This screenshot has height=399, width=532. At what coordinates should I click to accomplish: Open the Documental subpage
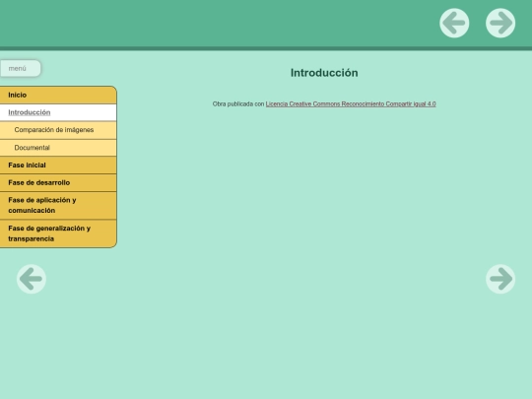click(58, 148)
